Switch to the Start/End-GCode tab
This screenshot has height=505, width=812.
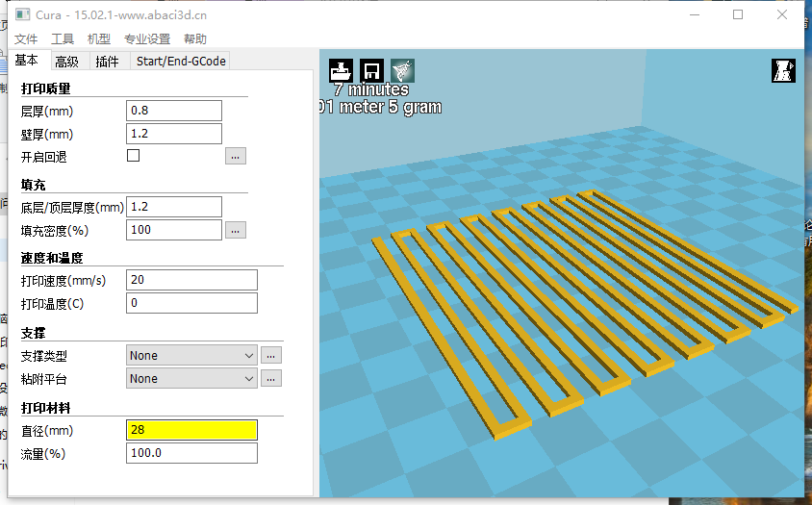pos(180,62)
